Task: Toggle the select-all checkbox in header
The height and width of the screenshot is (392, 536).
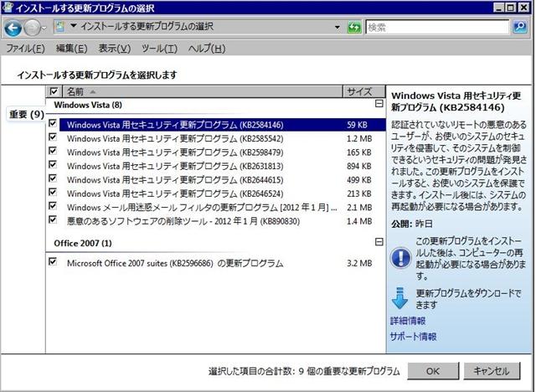Action: coord(54,91)
